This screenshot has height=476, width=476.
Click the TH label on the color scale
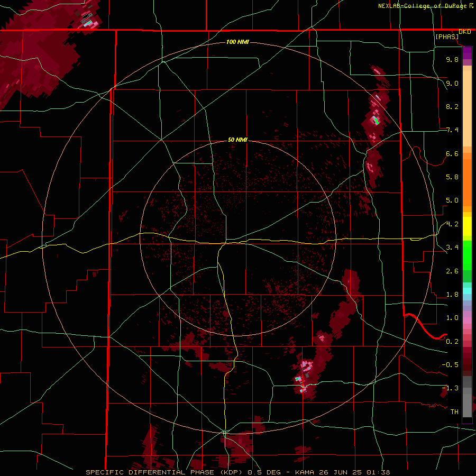[454, 411]
